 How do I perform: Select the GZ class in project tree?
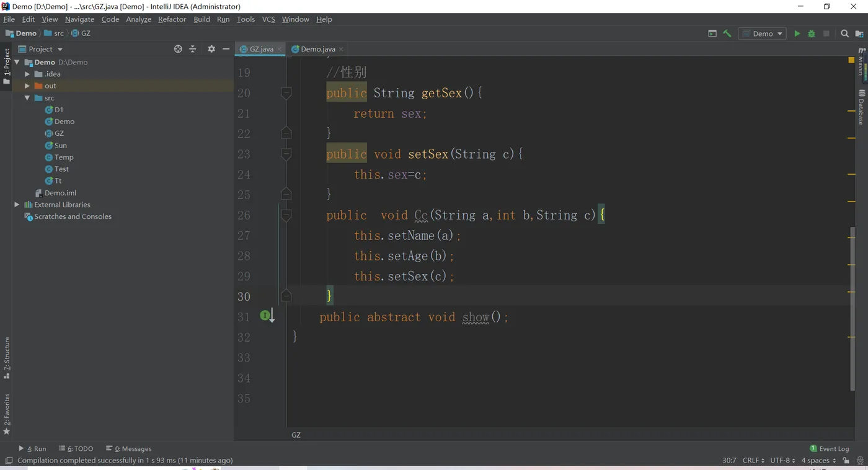coord(59,133)
